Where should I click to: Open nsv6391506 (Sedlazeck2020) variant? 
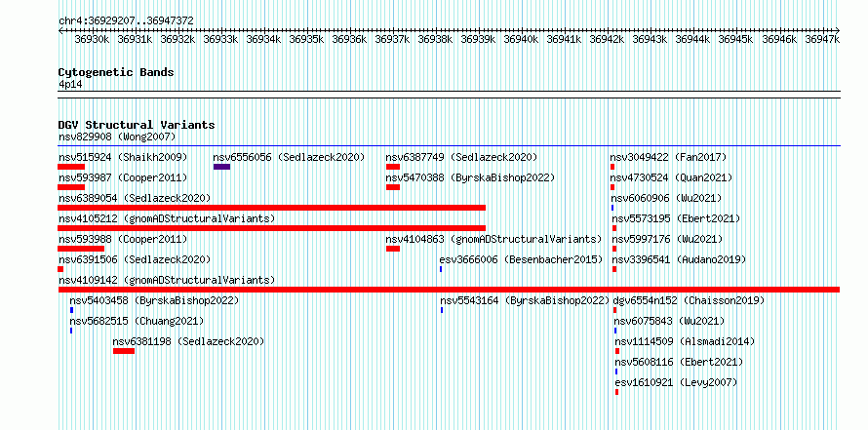135,259
